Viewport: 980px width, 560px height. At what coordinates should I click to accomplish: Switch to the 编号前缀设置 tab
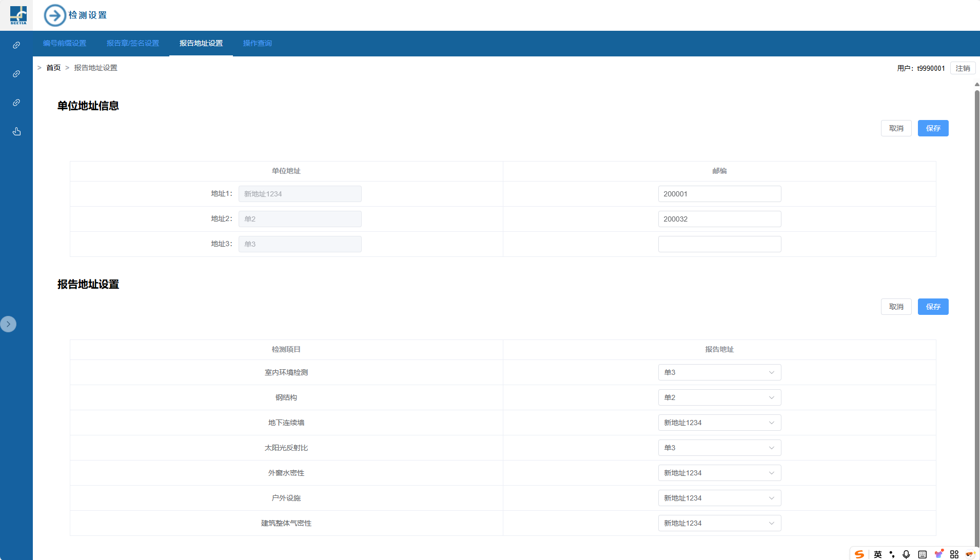click(65, 43)
